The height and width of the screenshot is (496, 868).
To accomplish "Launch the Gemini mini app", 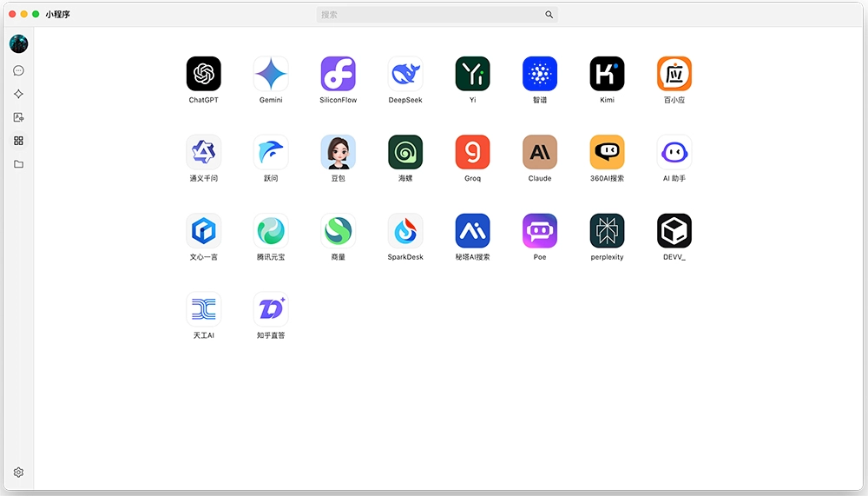I will click(x=271, y=74).
